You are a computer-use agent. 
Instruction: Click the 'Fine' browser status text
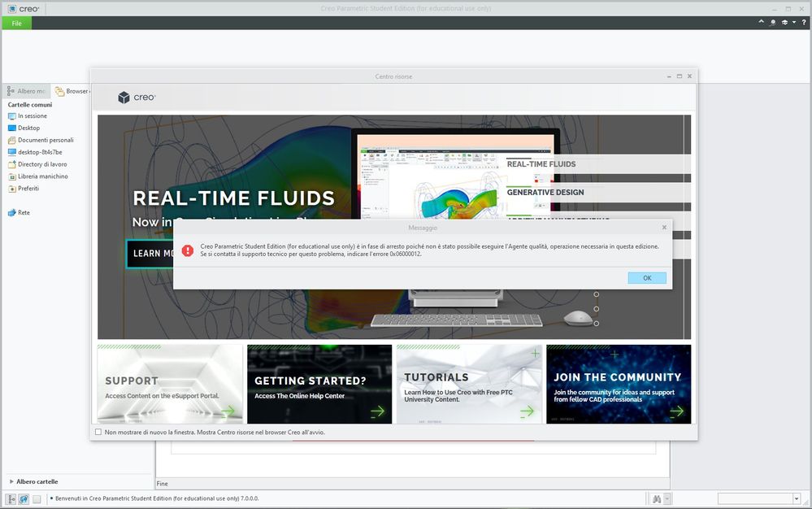tap(162, 484)
